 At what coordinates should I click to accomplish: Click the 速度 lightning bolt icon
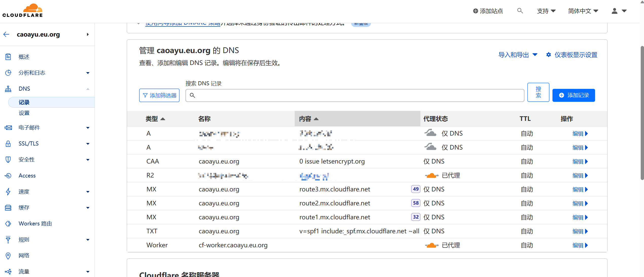pyautogui.click(x=8, y=192)
